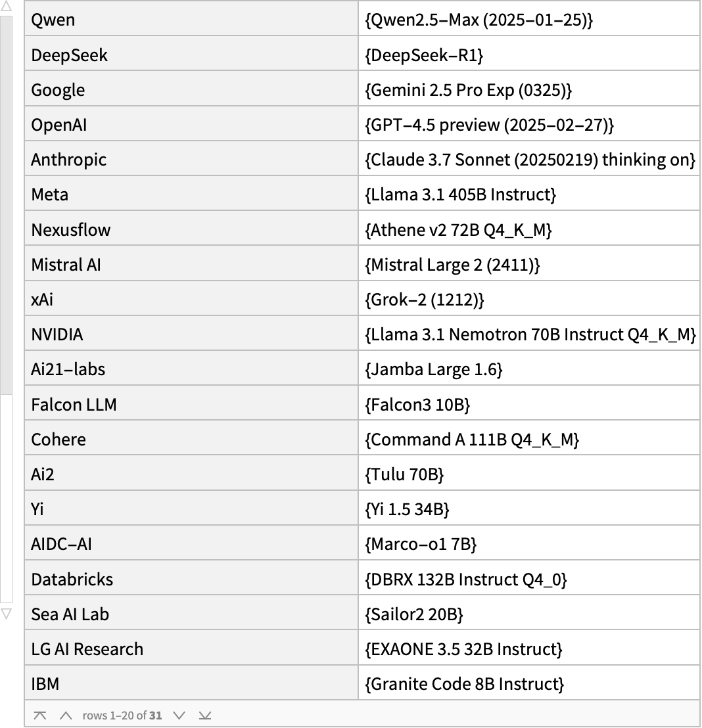Select the LG AI Research row
Image resolution: width=702 pixels, height=728 pixels.
[87, 649]
